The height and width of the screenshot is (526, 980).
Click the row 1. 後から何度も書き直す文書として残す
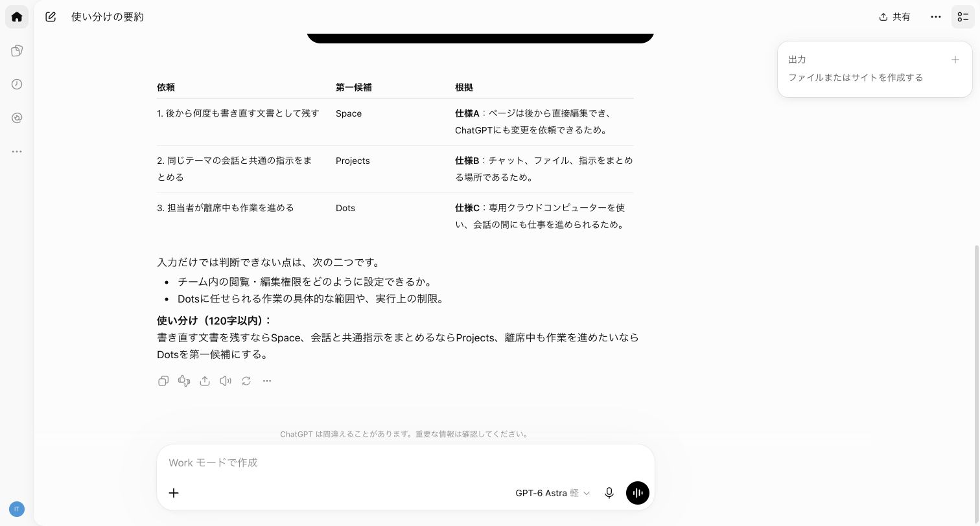pyautogui.click(x=238, y=113)
